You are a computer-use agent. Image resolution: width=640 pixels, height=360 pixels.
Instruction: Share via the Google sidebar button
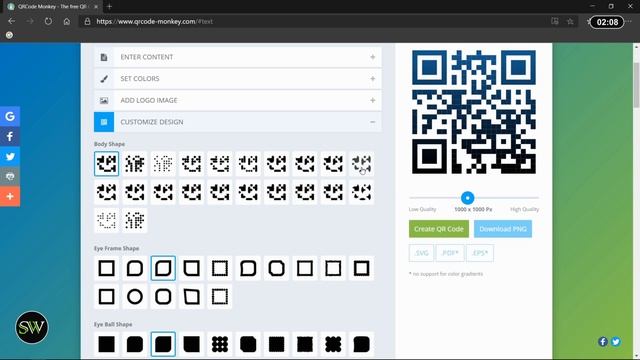click(10, 116)
